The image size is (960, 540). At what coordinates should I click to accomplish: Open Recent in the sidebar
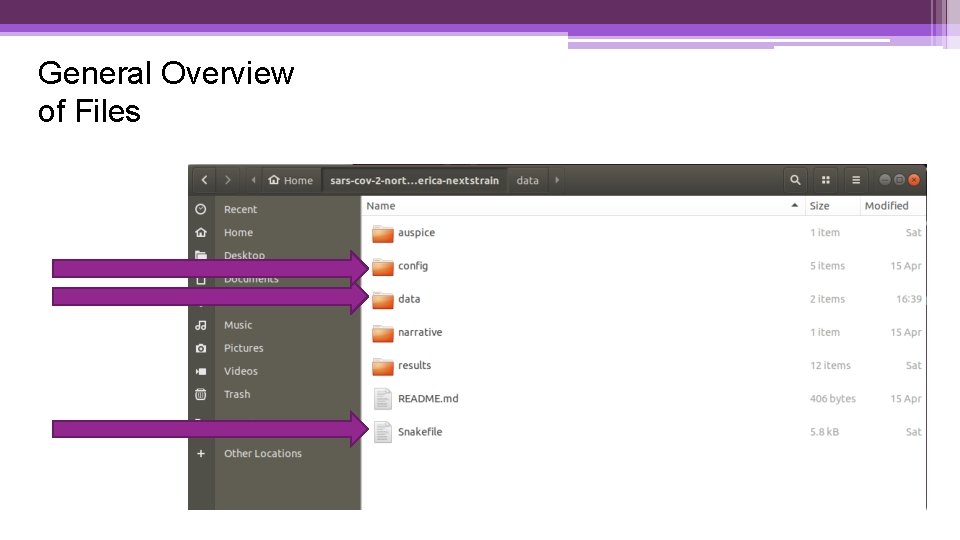coord(240,209)
